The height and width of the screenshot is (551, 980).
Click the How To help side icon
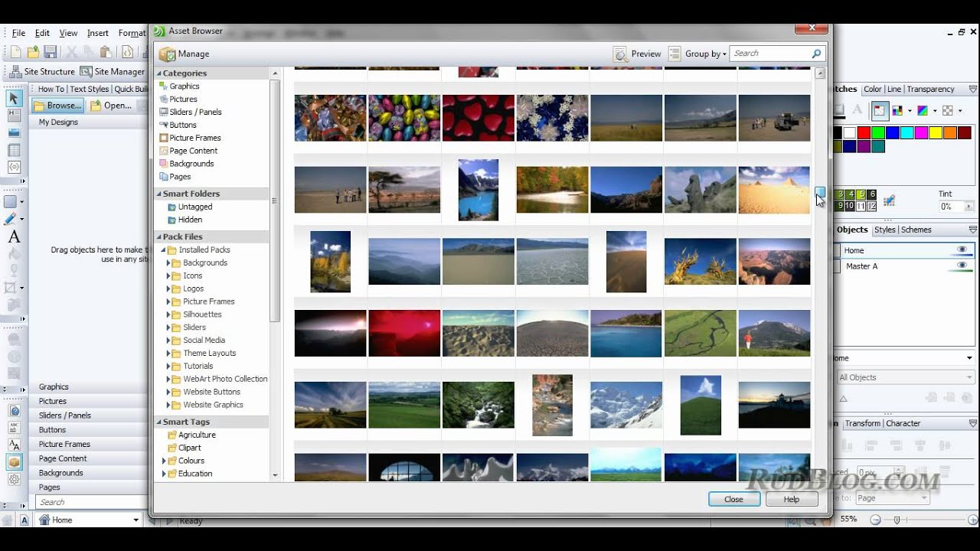coord(14,410)
